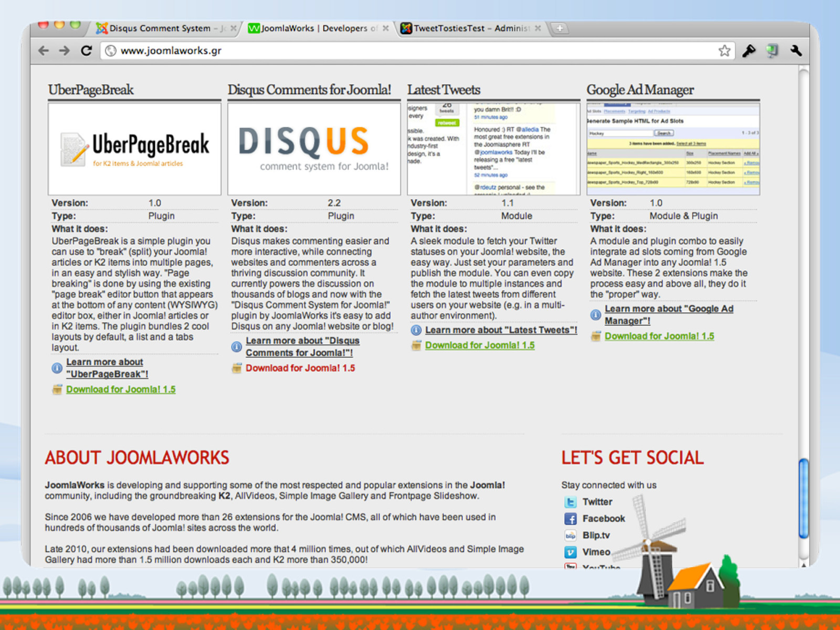Click the scrollbar down arrow
Viewport: 840px width, 630px height.
[x=803, y=565]
